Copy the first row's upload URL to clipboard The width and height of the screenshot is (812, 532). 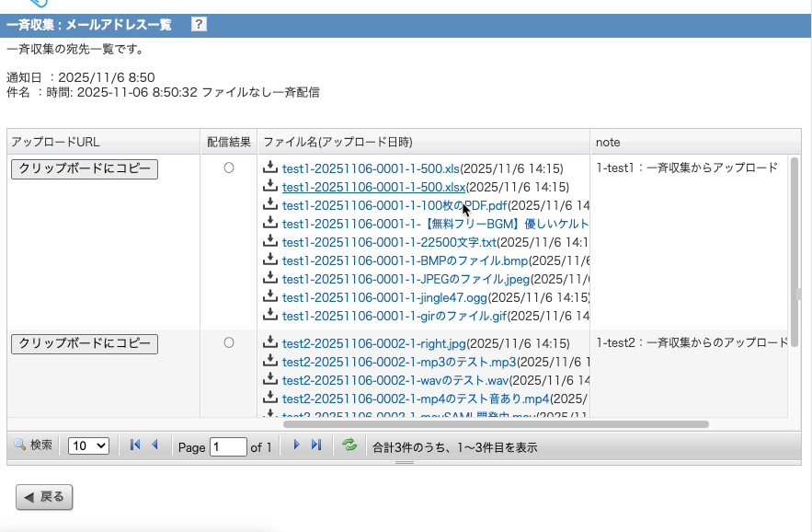coord(85,168)
